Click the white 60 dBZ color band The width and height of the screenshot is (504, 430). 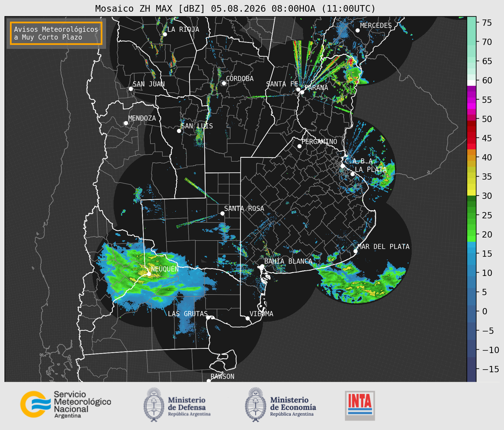click(471, 83)
